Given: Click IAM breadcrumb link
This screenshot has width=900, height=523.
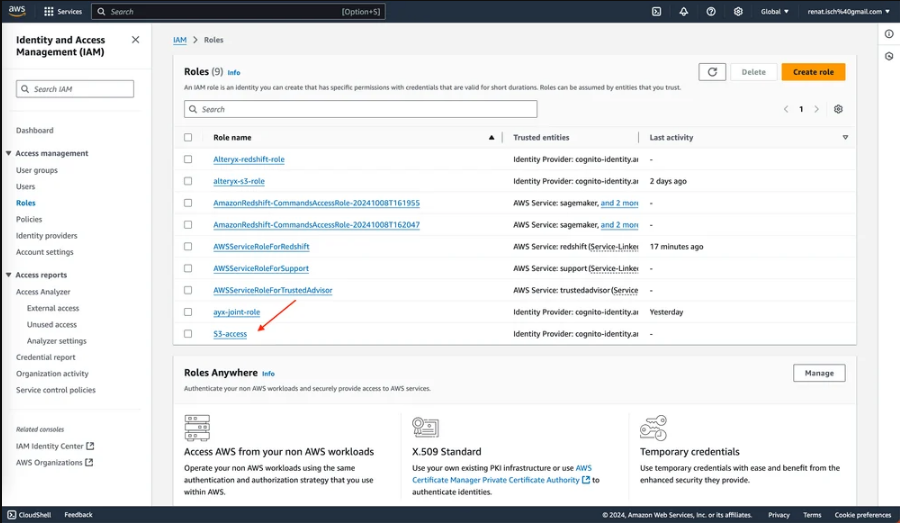Looking at the screenshot, I should (180, 40).
